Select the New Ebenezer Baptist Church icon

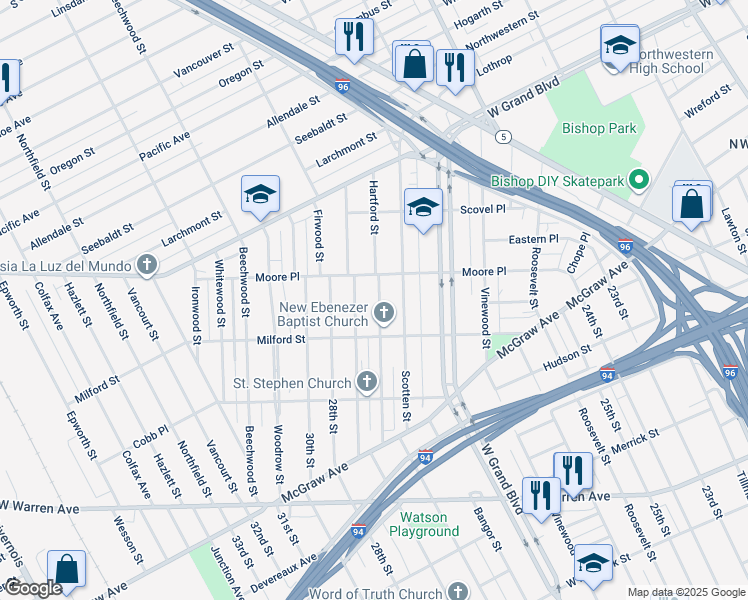[x=384, y=313]
